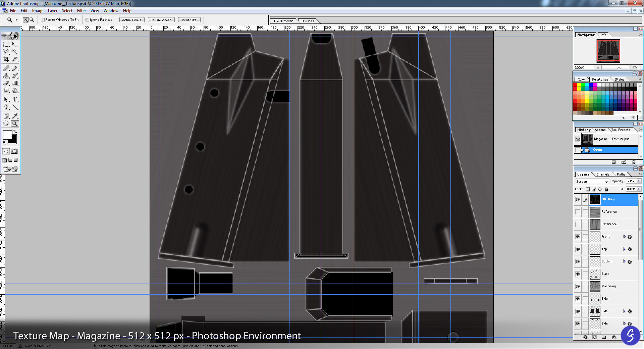
Task: Select the Type tool
Action: pos(15,99)
